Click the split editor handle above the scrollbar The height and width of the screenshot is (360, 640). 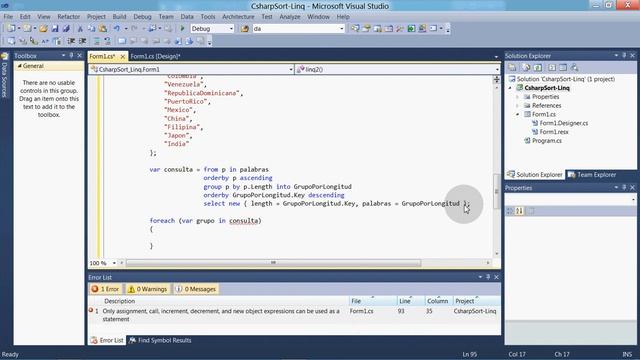click(x=496, y=79)
